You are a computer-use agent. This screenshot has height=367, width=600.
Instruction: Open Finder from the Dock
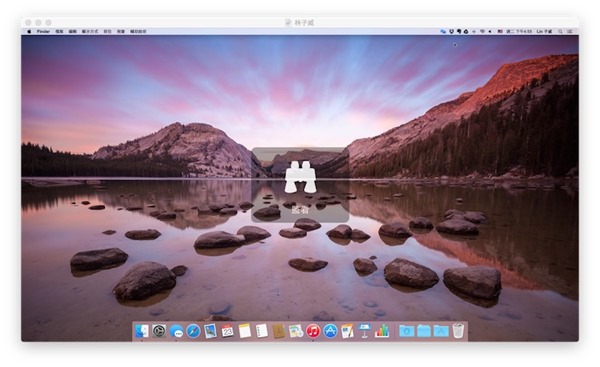pos(142,331)
